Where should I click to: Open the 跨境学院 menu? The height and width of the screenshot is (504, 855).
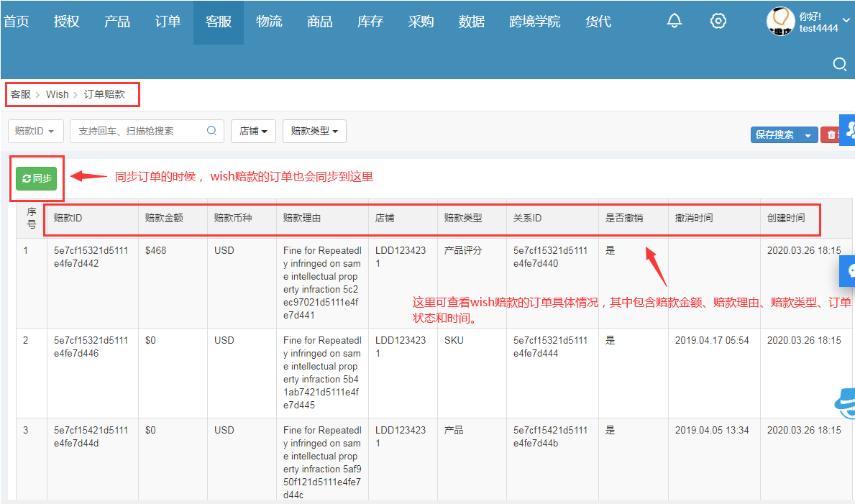[x=535, y=22]
